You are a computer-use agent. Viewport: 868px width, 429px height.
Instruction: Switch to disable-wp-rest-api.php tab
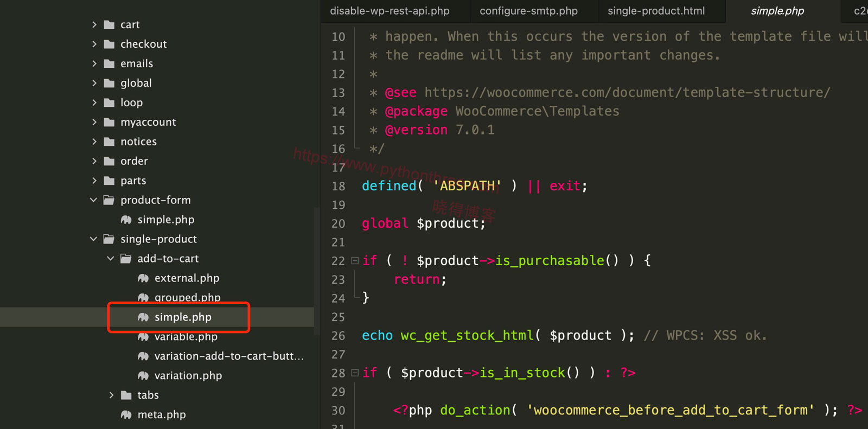point(390,11)
